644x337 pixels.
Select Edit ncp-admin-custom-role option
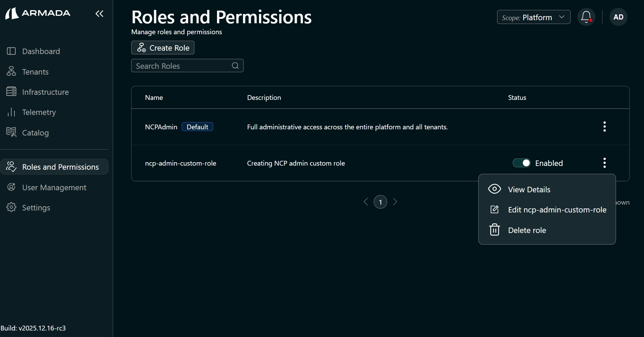click(x=557, y=210)
